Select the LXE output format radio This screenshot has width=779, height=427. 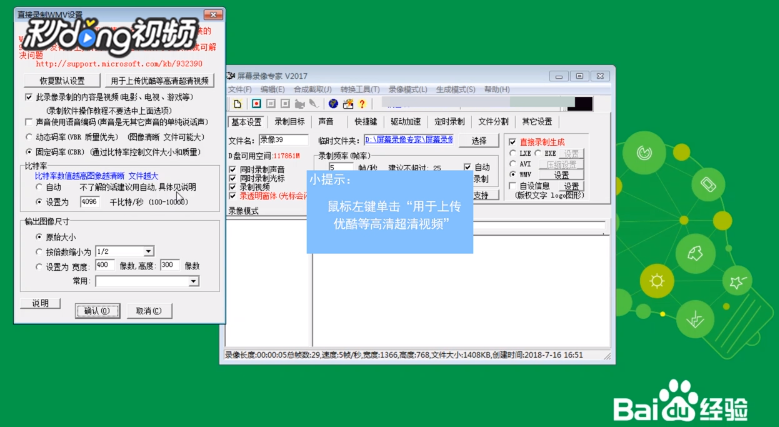[513, 153]
